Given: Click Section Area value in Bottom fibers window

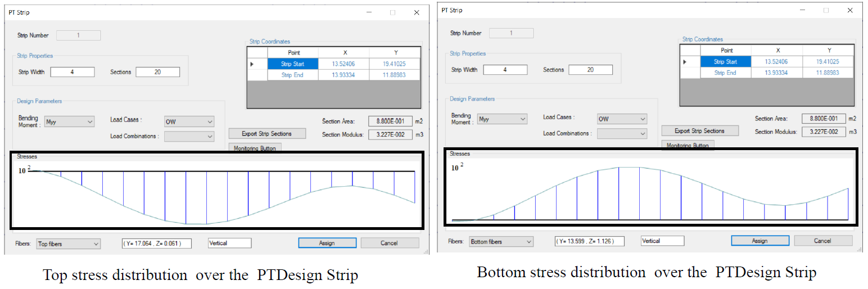Looking at the screenshot, I should [819, 119].
